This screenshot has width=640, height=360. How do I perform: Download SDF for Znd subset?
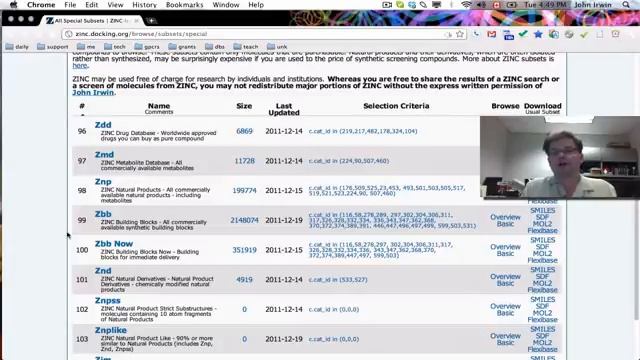coord(542,277)
